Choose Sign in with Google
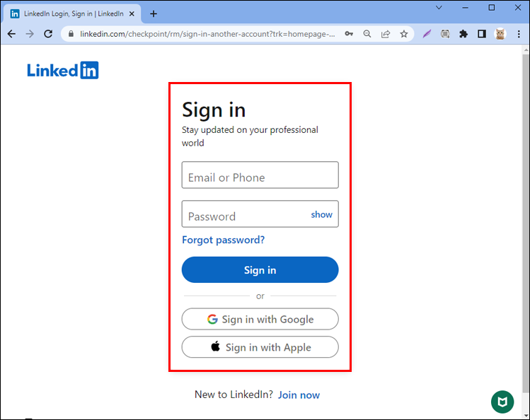This screenshot has width=530, height=420. [260, 319]
